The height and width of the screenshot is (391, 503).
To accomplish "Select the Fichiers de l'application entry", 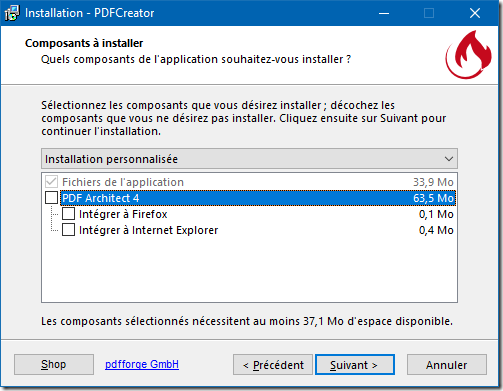I will point(123,182).
